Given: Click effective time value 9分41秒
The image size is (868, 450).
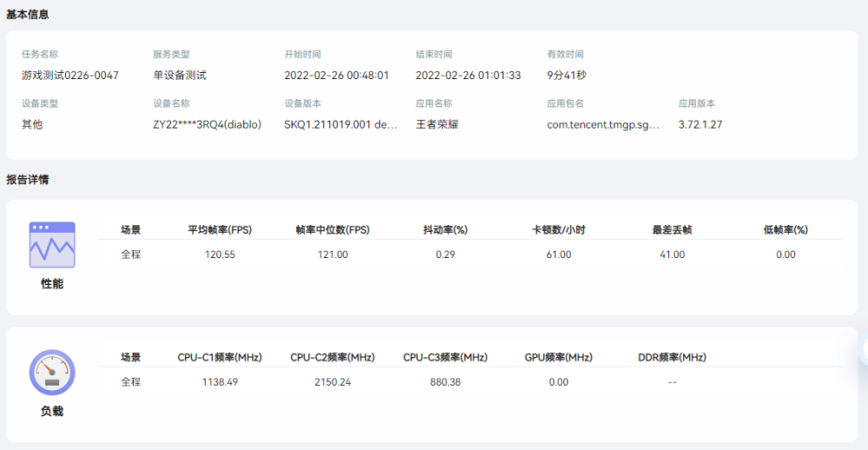Looking at the screenshot, I should pos(567,76).
